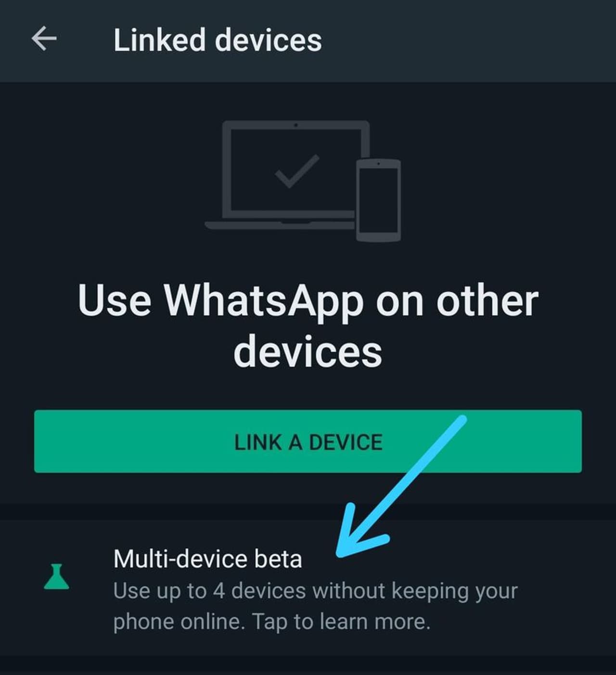The height and width of the screenshot is (675, 616).
Task: Tap the "Use WhatsApp on other" heading line
Action: pyautogui.click(x=308, y=300)
